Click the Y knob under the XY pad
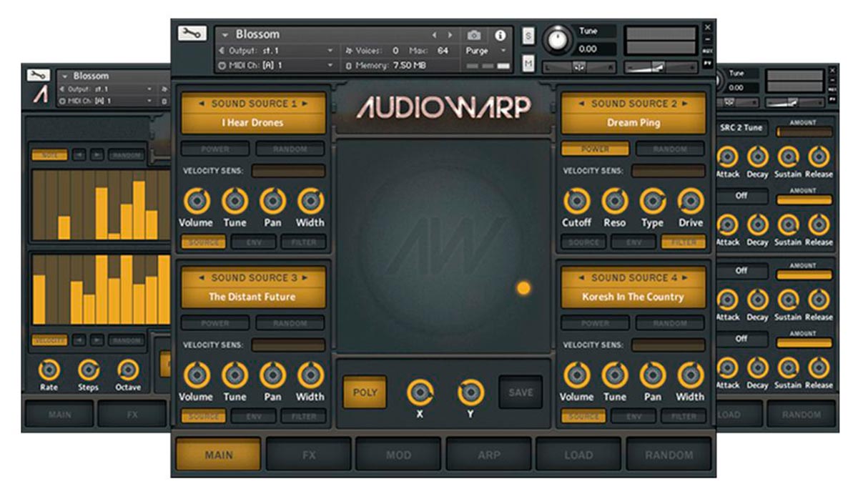Screen dimensions: 858x504 pyautogui.click(x=470, y=392)
